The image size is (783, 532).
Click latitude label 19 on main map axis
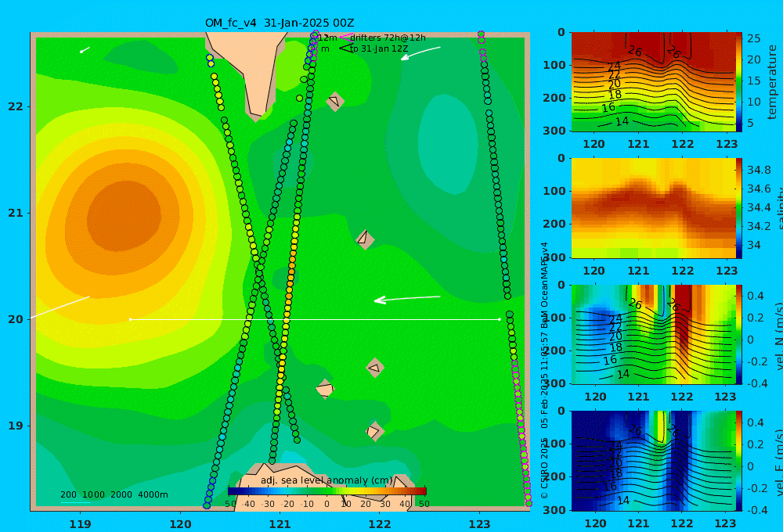[16, 426]
